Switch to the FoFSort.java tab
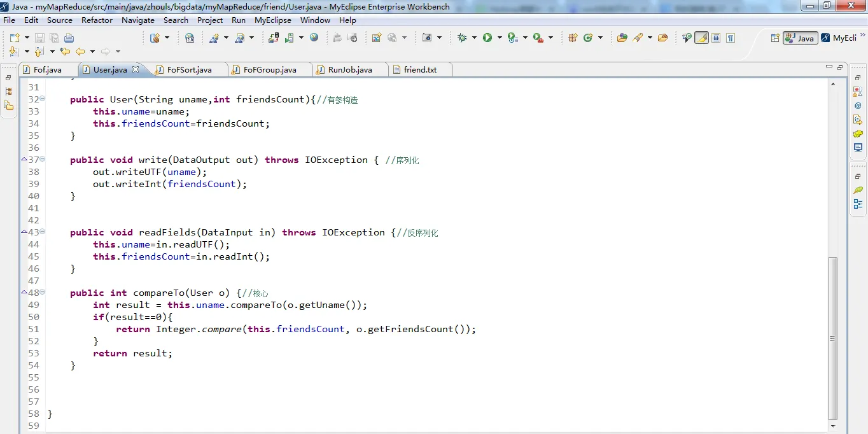The height and width of the screenshot is (434, 868). [190, 69]
